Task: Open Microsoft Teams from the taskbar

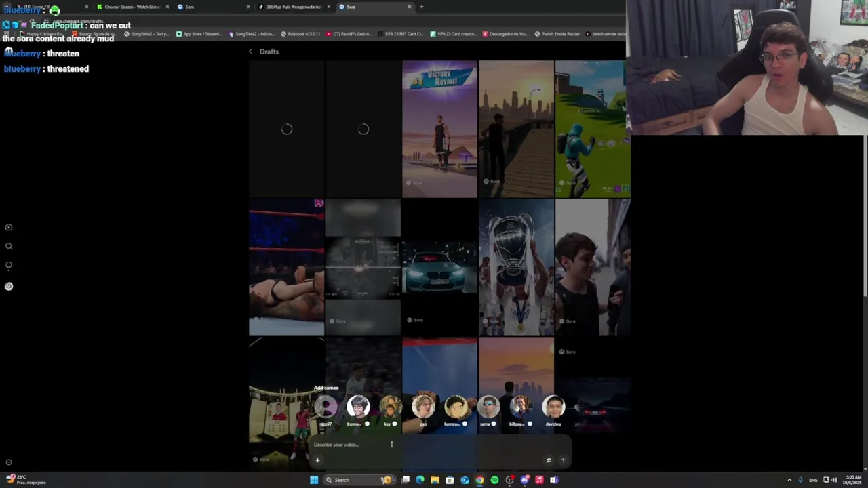Action: click(554, 480)
